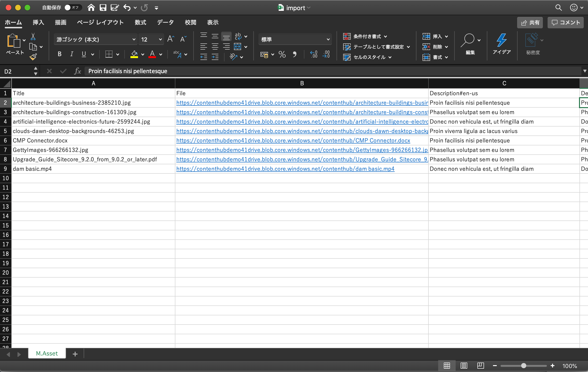Expand テーブルとして書式設定 dropdown
Viewport: 588px width, 372px height.
point(408,47)
